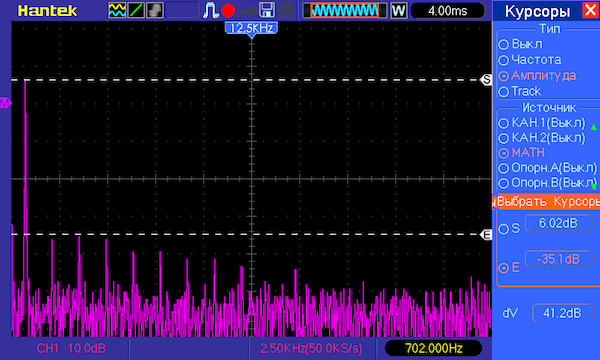
Task: Click the floppy disk save icon
Action: tap(267, 10)
